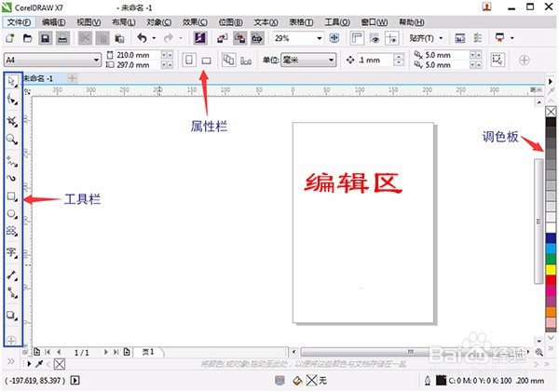The height and width of the screenshot is (392, 559).
Task: Click the Cut scissors icon
Action: (85, 38)
